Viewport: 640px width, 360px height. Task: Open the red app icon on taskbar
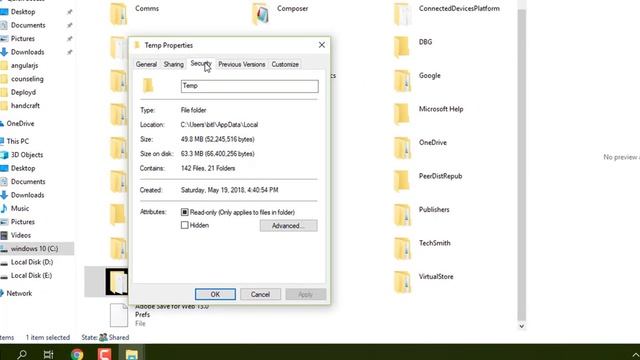tap(104, 354)
